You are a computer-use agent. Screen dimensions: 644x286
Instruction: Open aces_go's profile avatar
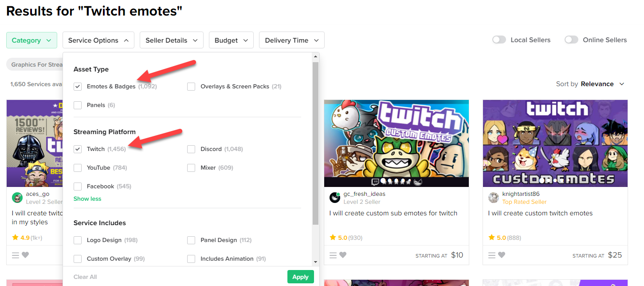tap(17, 197)
